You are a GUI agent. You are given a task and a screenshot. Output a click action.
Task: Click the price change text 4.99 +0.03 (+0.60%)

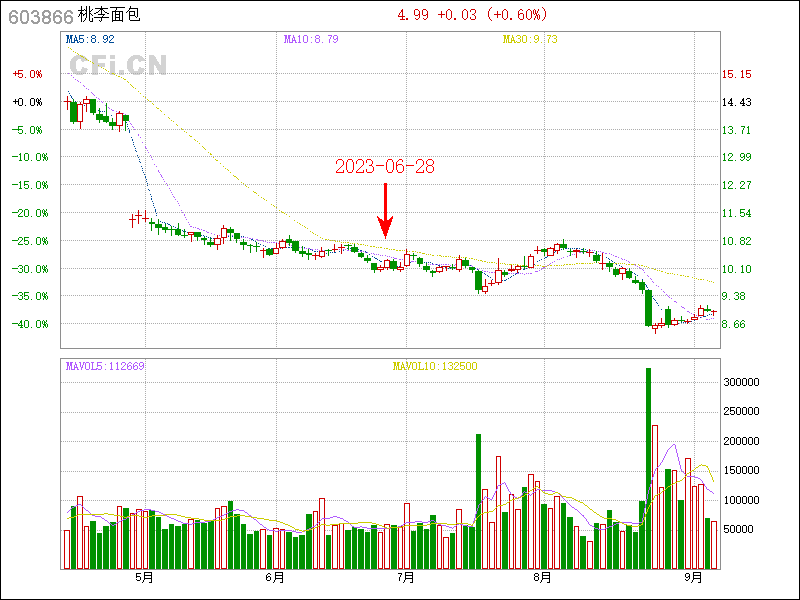point(472,14)
